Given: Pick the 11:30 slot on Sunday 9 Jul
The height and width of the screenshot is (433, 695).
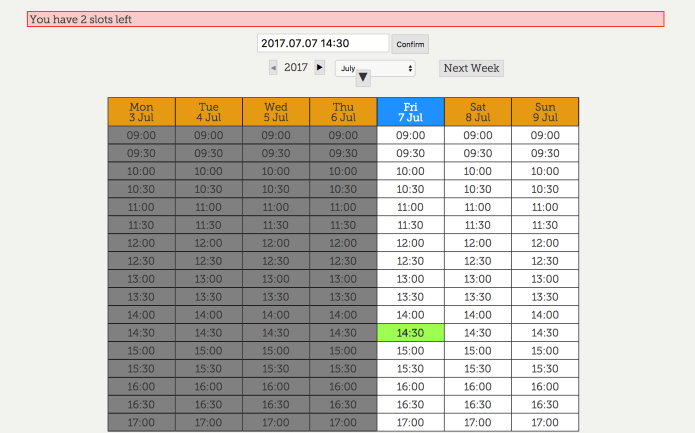Looking at the screenshot, I should tap(545, 225).
